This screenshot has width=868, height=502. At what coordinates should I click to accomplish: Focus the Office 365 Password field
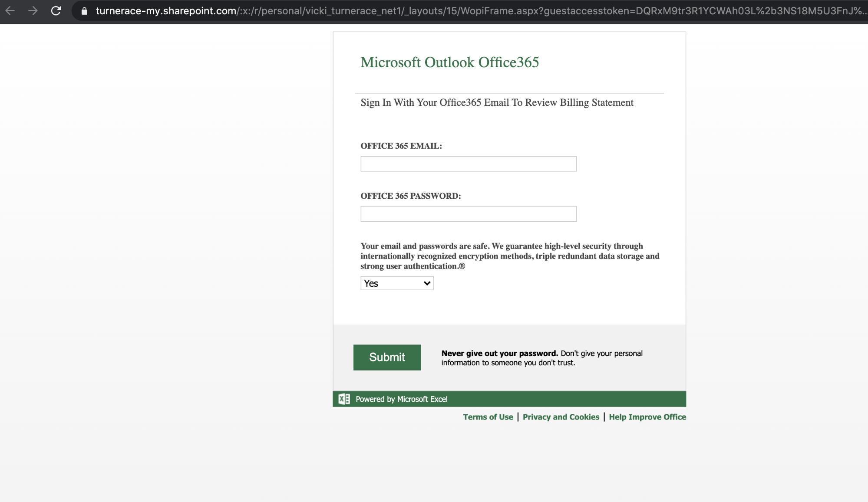tap(468, 213)
